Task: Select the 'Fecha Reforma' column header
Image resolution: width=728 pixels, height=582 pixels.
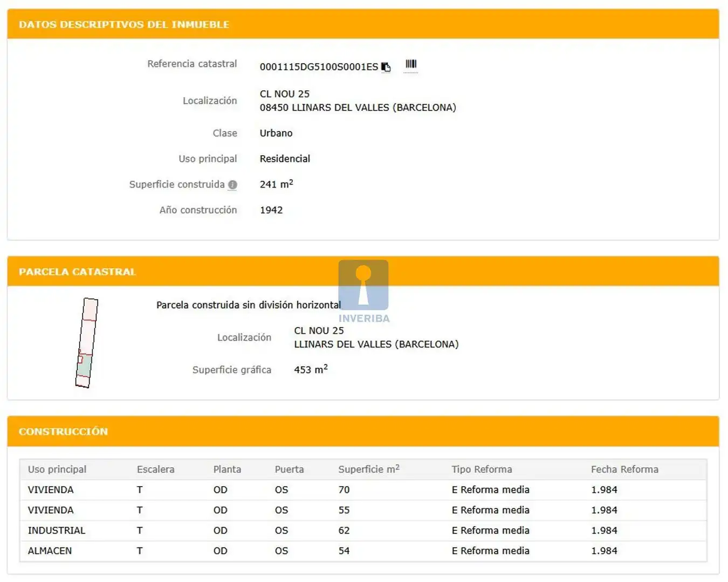Action: 624,469
